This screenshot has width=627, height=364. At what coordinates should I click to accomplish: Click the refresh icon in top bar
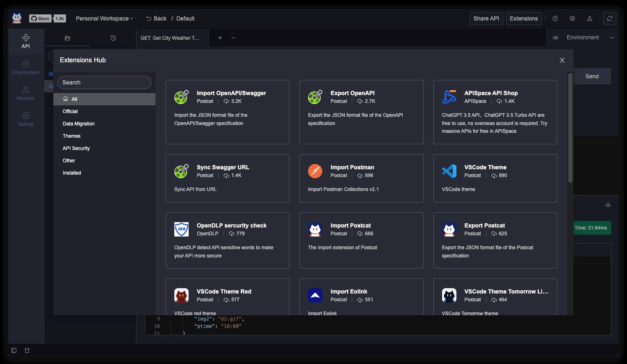click(x=609, y=18)
